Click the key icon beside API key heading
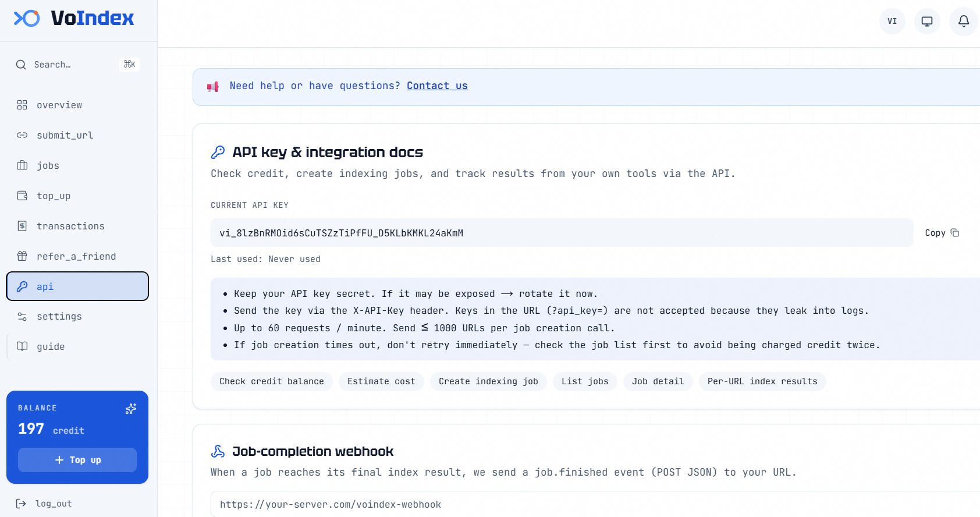Viewport: 980px width, 517px height. pyautogui.click(x=218, y=152)
